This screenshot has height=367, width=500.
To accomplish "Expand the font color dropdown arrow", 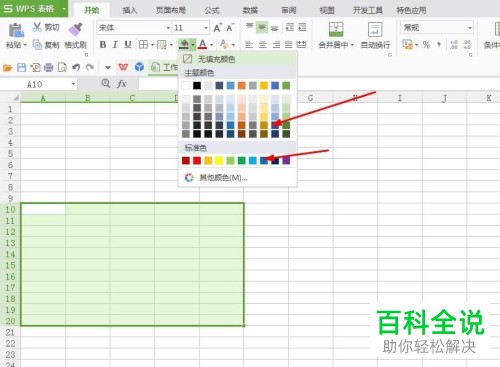I will 211,44.
